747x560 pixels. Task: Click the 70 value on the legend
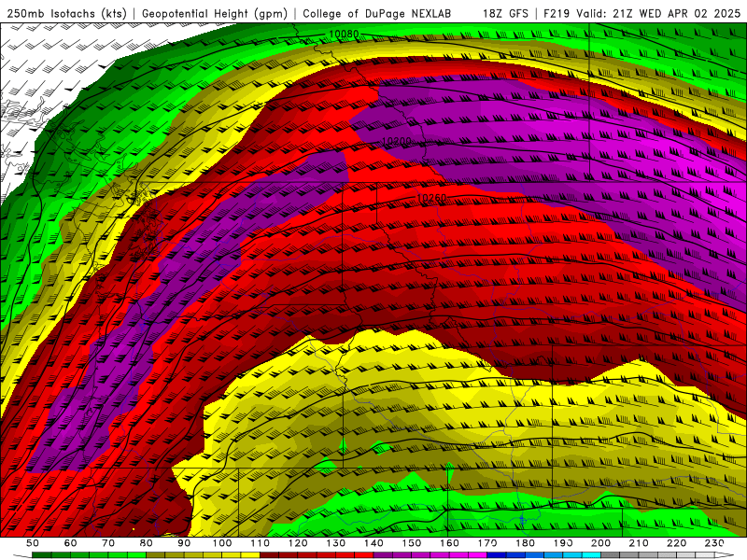(x=108, y=543)
